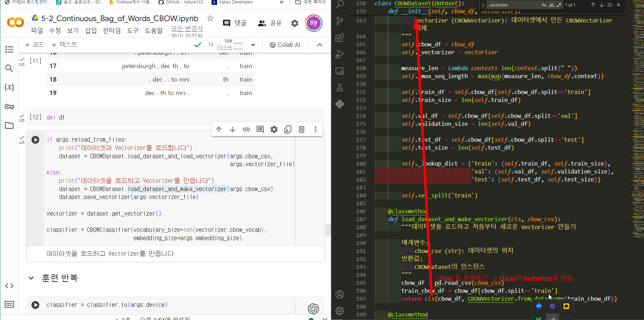
Task: Open Colab secrets key panel
Action: [9, 106]
